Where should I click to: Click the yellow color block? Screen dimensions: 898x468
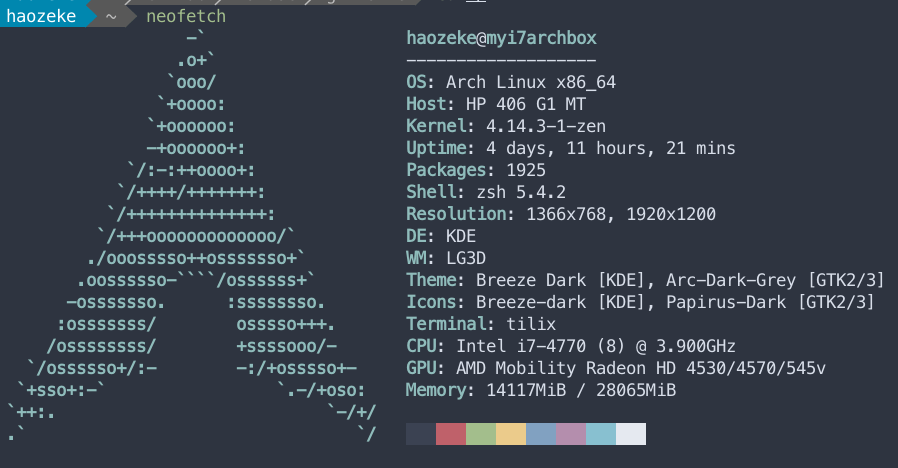coord(511,434)
